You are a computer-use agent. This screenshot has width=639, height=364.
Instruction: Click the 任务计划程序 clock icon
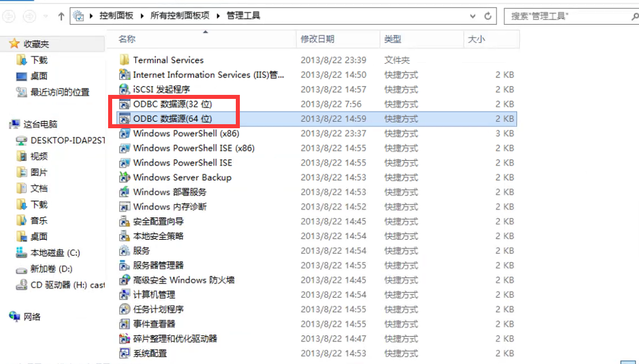click(x=124, y=309)
